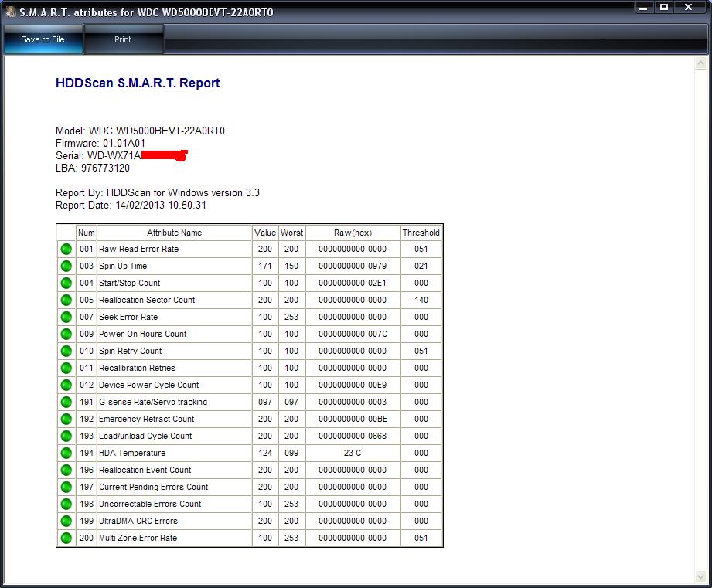Click green status icon for Power-On Hours Count

(x=66, y=334)
